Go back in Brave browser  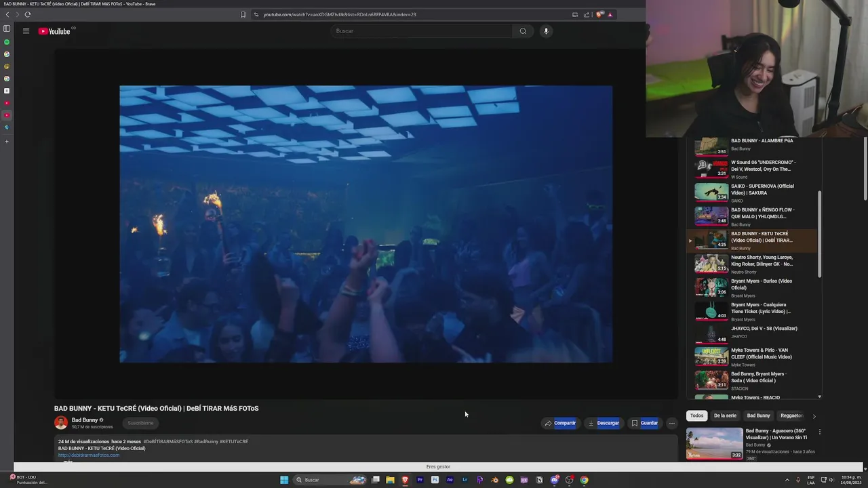pos(7,14)
